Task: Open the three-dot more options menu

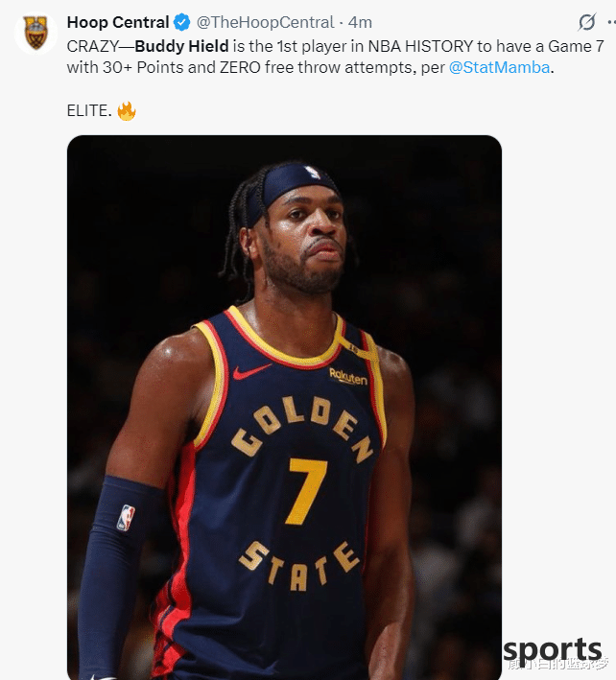Action: [x=611, y=22]
